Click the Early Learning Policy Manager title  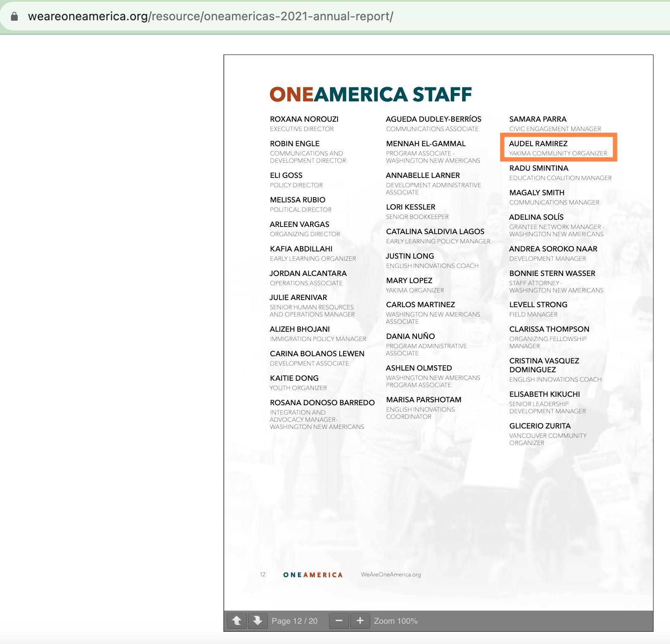pos(438,241)
